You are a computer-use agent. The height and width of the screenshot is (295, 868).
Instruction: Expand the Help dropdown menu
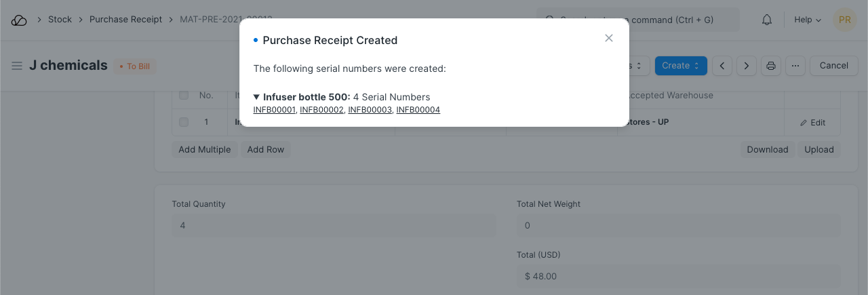808,20
